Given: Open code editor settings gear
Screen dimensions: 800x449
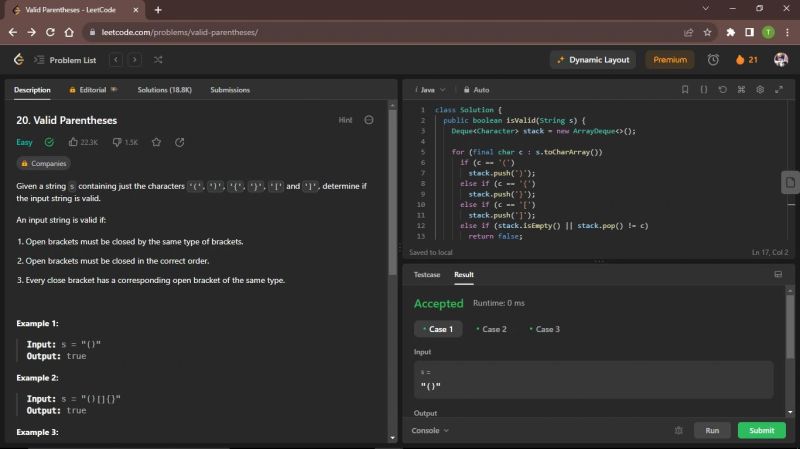Looking at the screenshot, I should coord(761,90).
